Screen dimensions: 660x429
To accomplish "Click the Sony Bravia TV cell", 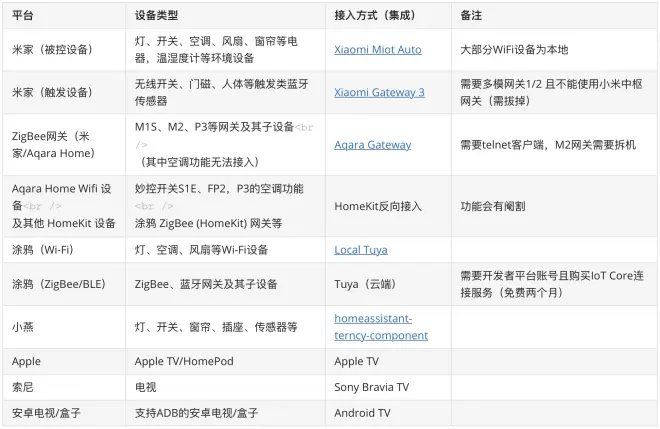I will pos(371,386).
